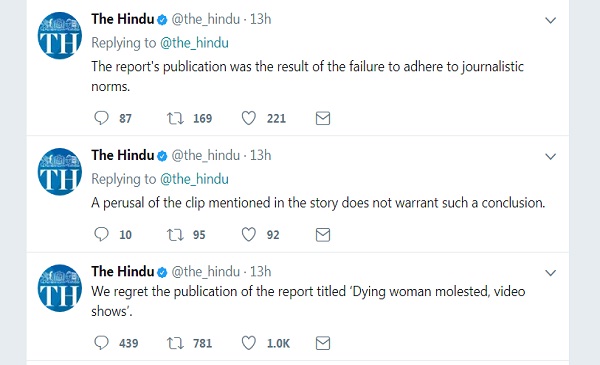Reply to the 'journalistic norms' tweet
This screenshot has height=365, width=600.
pos(101,118)
